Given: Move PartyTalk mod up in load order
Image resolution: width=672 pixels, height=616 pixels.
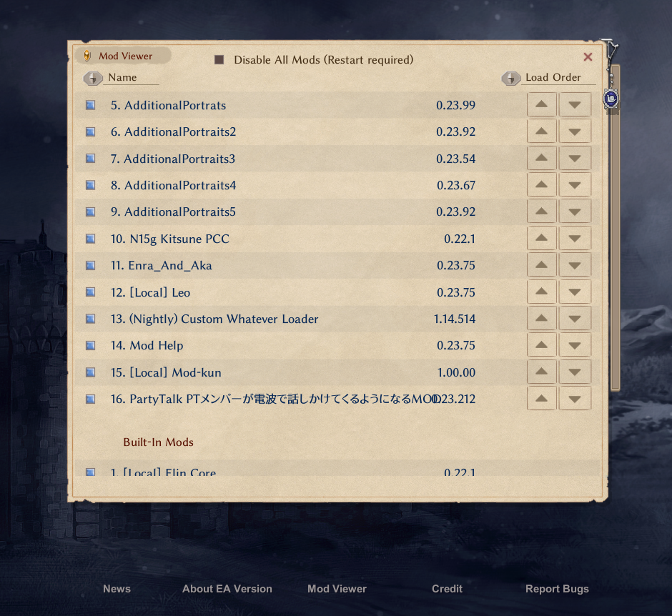Looking at the screenshot, I should 542,399.
